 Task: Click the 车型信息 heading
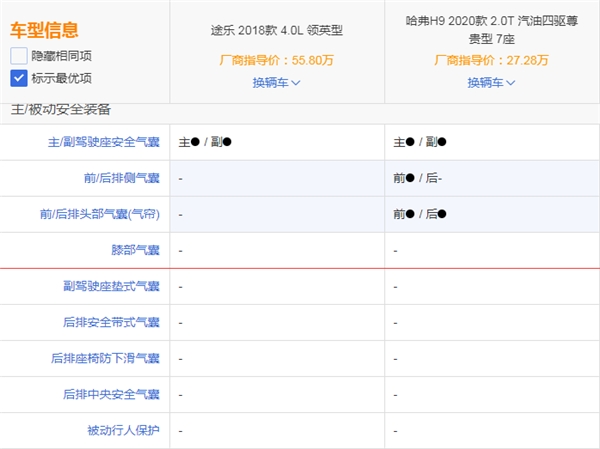point(44,31)
